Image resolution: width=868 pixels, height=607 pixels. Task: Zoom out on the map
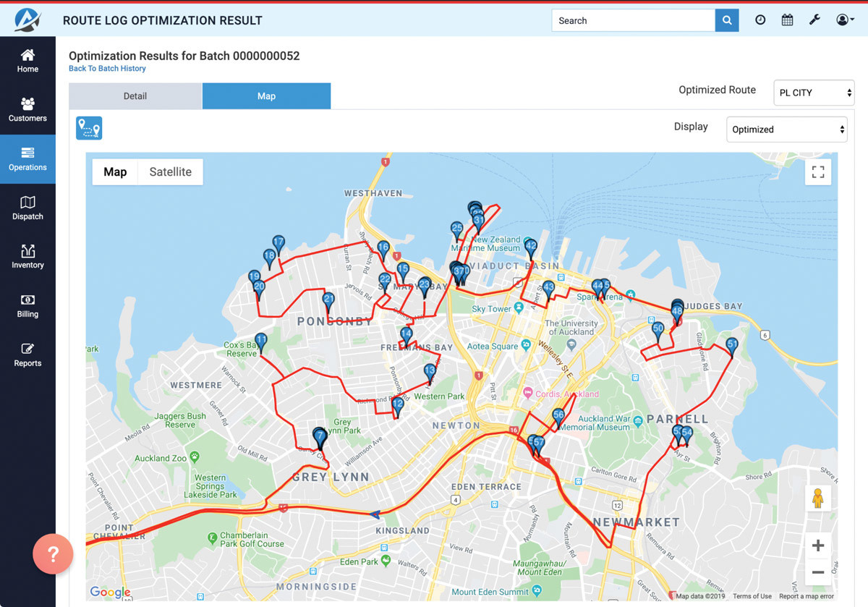(x=818, y=572)
